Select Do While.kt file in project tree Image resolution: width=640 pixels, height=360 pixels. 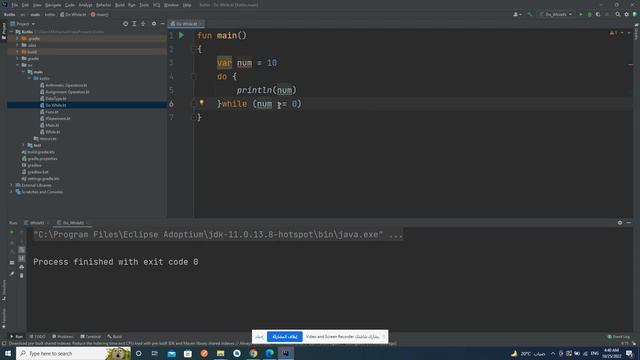coord(56,105)
